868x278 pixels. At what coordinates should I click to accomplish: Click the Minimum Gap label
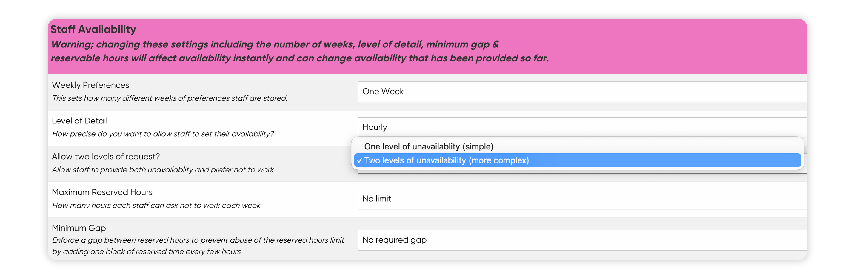(x=79, y=228)
